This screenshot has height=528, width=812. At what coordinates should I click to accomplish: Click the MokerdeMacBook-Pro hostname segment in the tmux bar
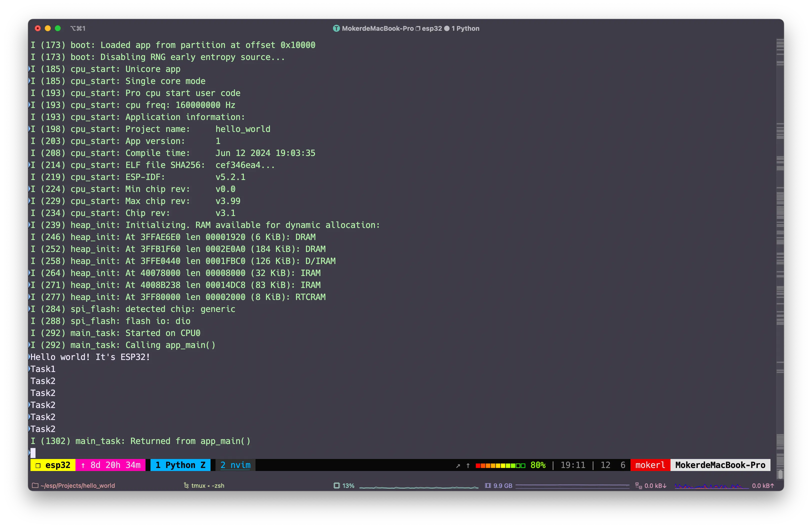720,465
